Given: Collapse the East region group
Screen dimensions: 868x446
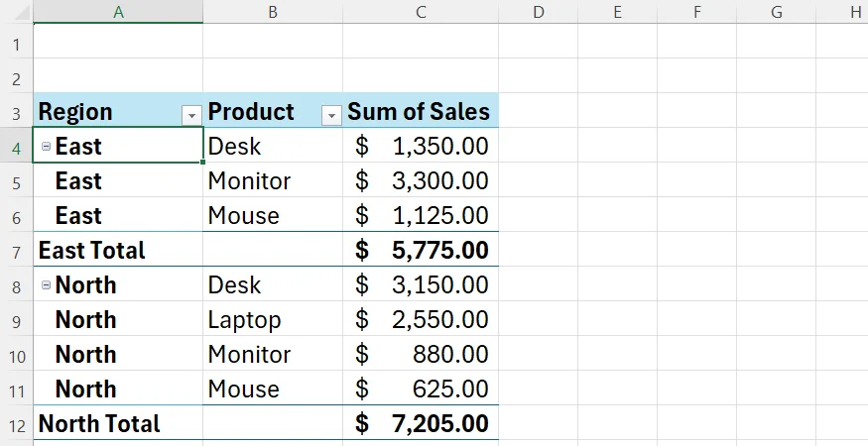Looking at the screenshot, I should (47, 146).
